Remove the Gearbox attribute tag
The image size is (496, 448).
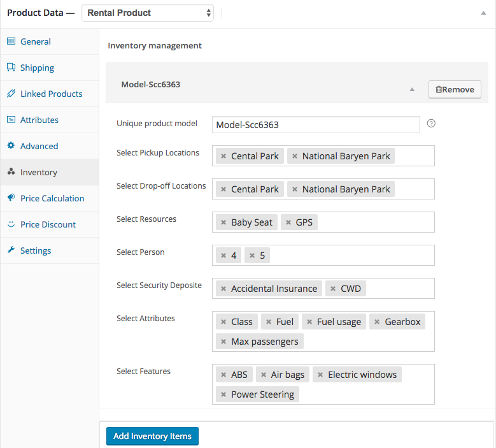pos(377,322)
